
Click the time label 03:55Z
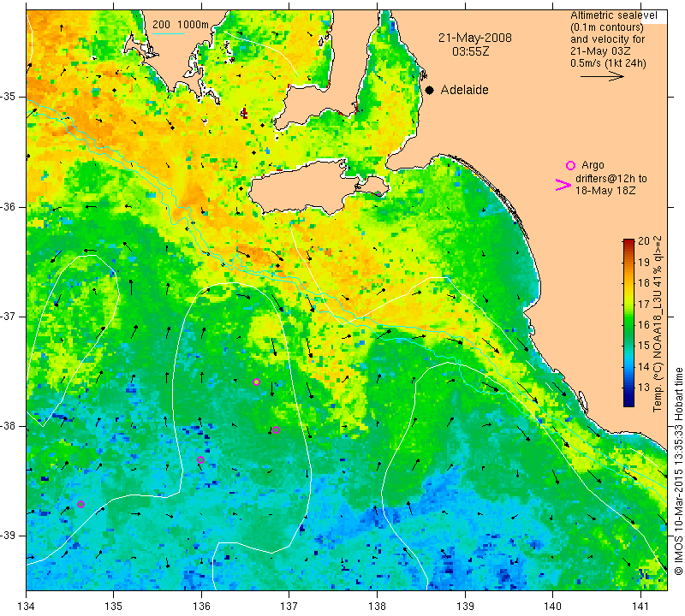pyautogui.click(x=470, y=51)
